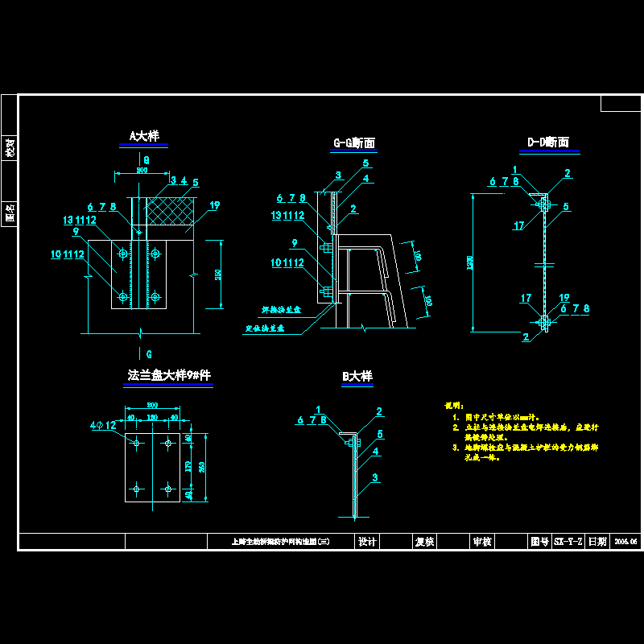Screen dimensions: 644x644
Task: Select the cross-hatched mesh area in A大样
Action: (170, 212)
